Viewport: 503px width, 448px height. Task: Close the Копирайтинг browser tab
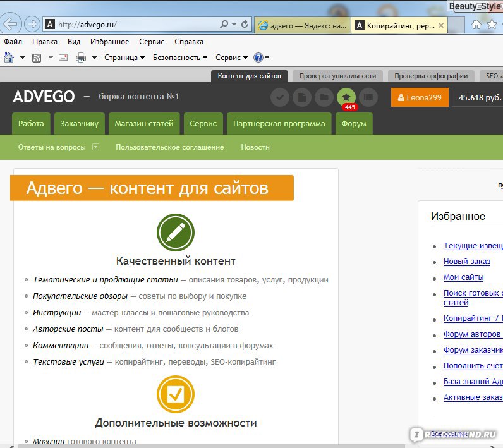[x=441, y=25]
